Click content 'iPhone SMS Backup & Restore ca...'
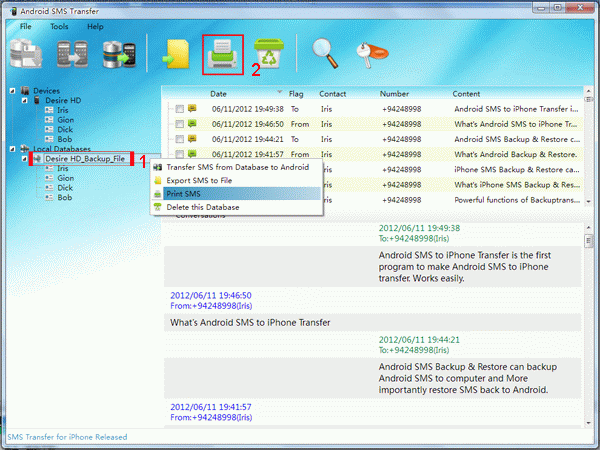The image size is (600, 450). (x=517, y=170)
